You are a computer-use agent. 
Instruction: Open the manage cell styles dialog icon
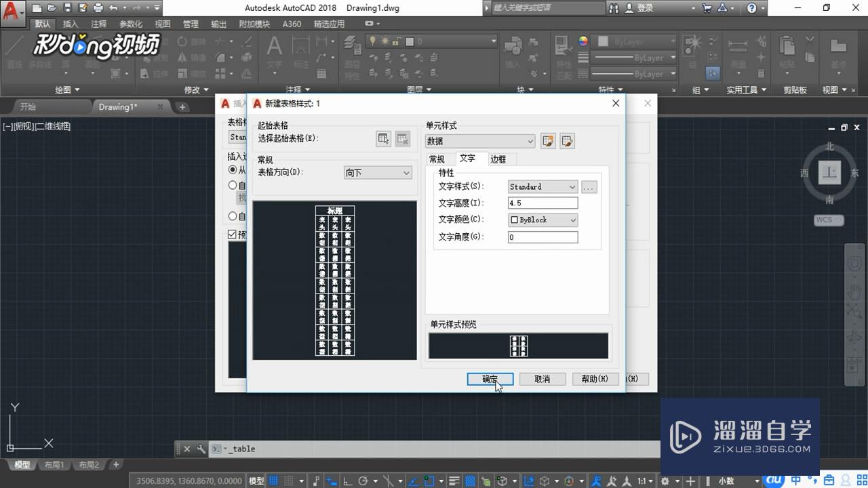(x=567, y=141)
